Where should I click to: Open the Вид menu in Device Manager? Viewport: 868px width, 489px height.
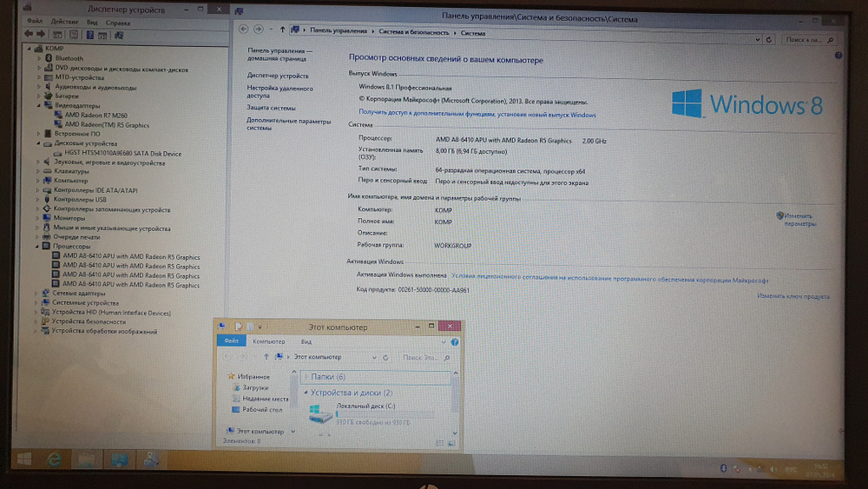point(92,23)
